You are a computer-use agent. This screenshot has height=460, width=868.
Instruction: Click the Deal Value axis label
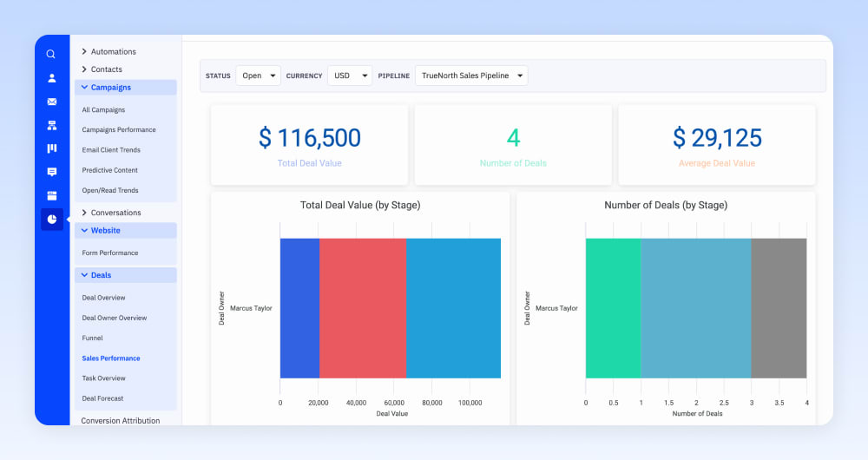point(392,413)
